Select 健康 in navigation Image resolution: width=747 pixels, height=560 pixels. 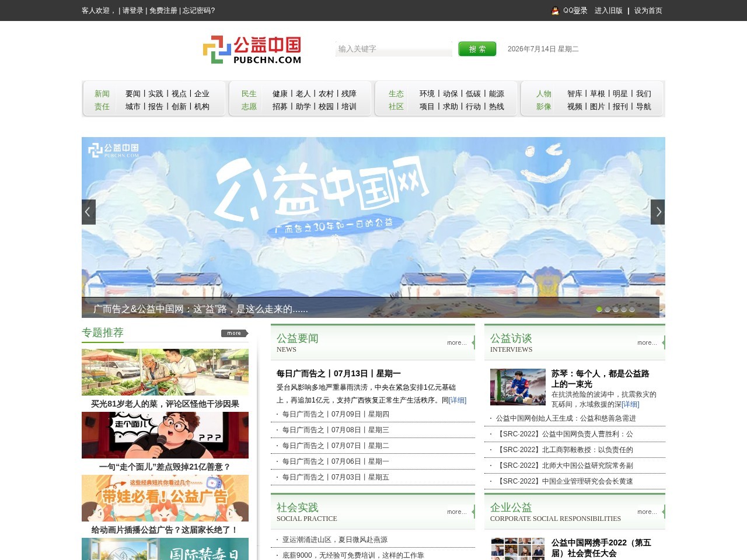click(280, 93)
